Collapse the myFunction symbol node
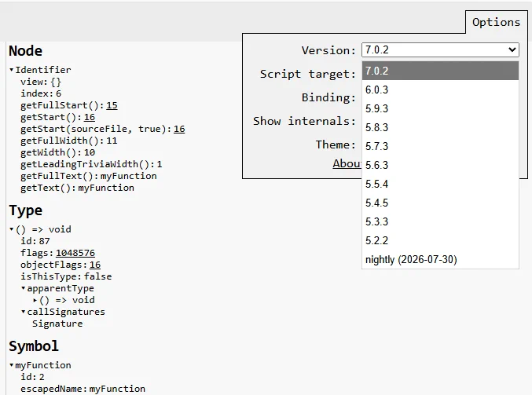This screenshot has width=532, height=395. point(12,365)
